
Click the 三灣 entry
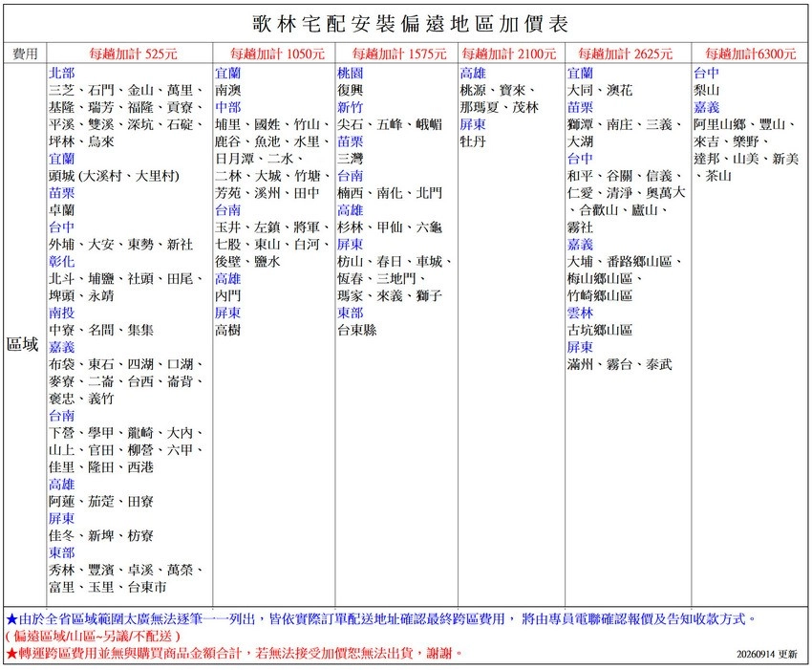click(350, 159)
